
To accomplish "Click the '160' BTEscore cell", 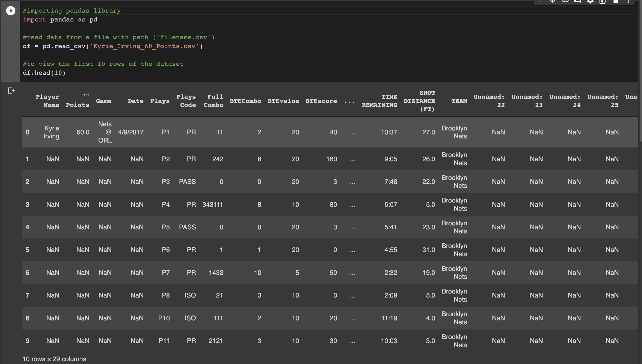I will pos(332,159).
